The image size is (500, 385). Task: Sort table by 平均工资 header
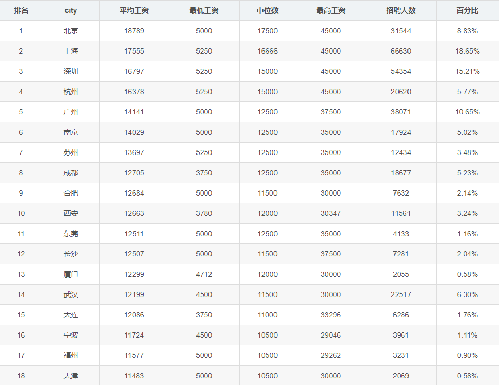[134, 11]
